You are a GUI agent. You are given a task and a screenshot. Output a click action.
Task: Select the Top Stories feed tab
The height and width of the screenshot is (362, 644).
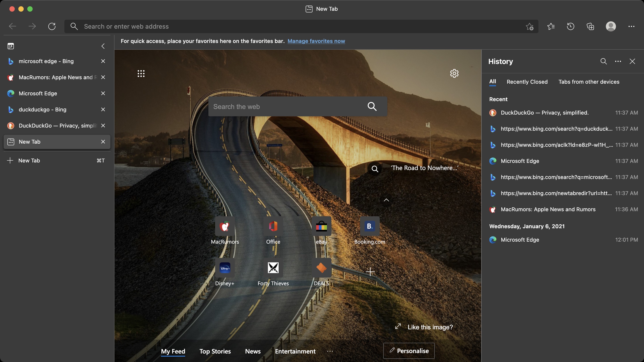pyautogui.click(x=215, y=351)
